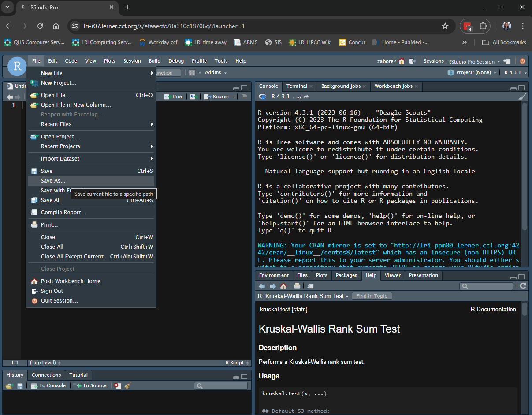The width and height of the screenshot is (532, 415).
Task: Click the sign out icon in the top toolbar
Action: [x=413, y=61]
